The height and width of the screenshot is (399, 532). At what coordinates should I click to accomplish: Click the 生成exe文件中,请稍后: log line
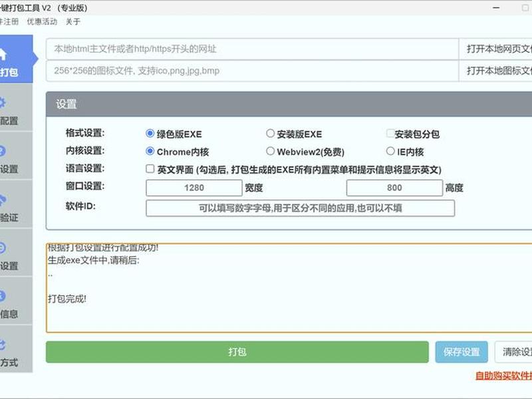tap(94, 261)
